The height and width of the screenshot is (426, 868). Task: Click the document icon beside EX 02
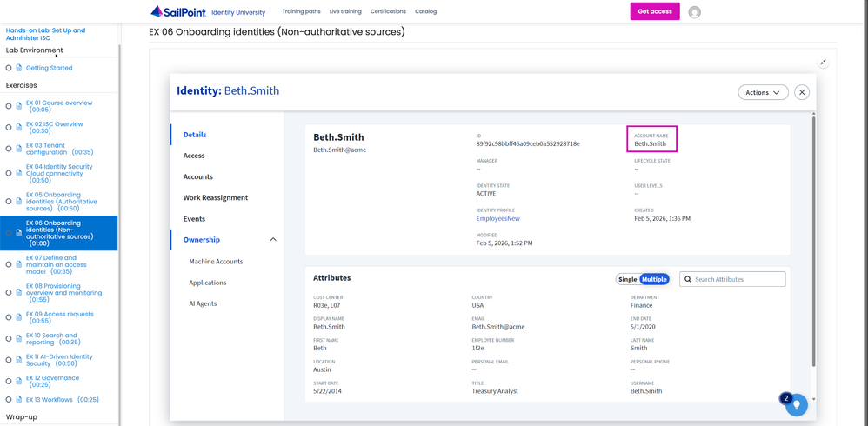pyautogui.click(x=18, y=127)
